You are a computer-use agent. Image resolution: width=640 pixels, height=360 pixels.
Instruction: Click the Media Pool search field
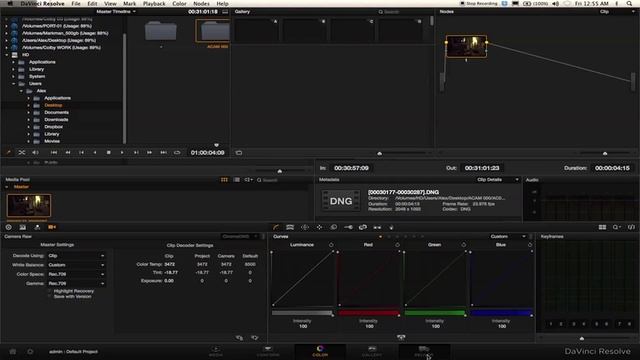[x=282, y=180]
